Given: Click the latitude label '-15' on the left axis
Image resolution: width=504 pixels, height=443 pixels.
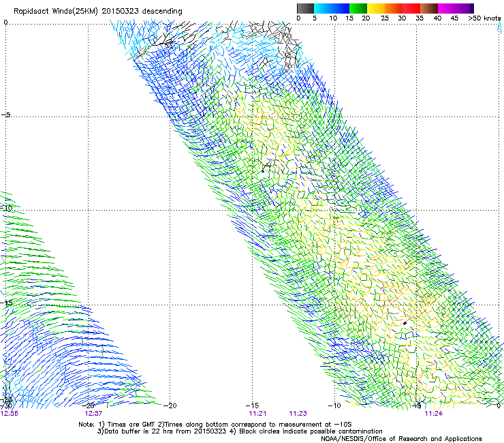Looking at the screenshot, I should [6, 303].
